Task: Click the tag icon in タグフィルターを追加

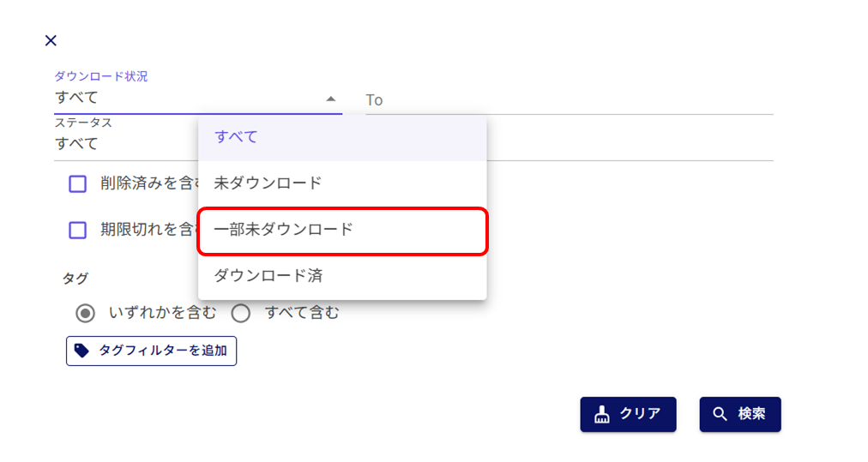Action: (81, 351)
